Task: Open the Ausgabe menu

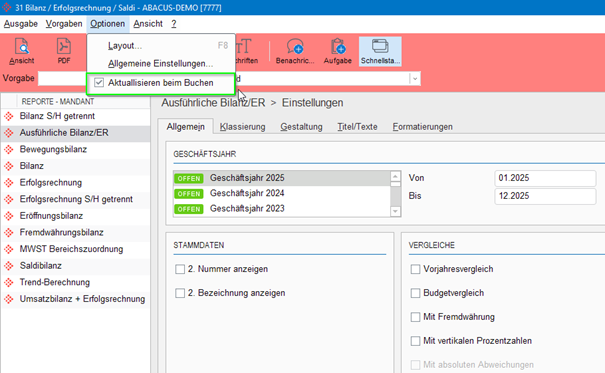Action: (21, 24)
